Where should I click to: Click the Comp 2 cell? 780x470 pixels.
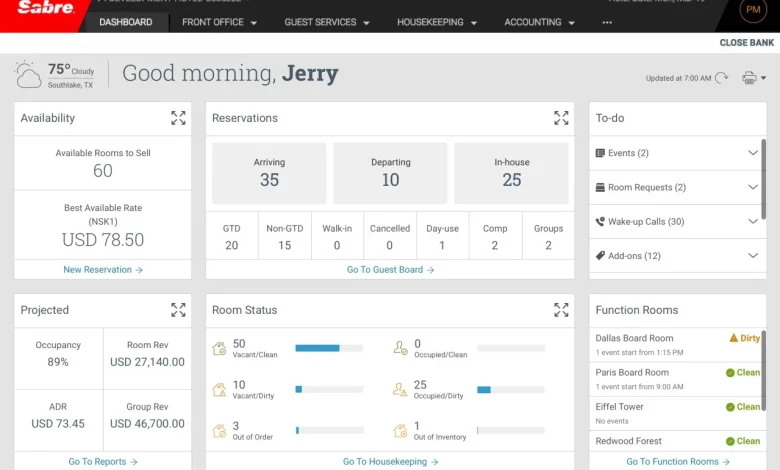click(x=495, y=236)
